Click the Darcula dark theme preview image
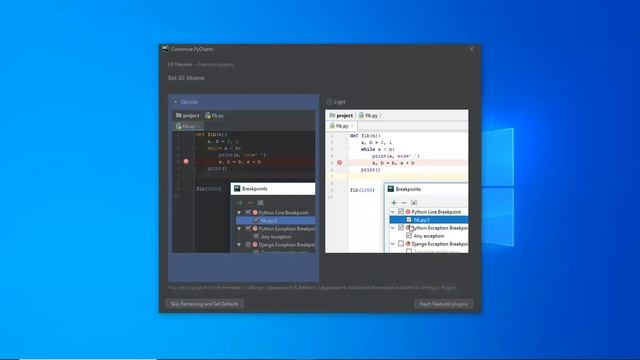Screen dimensions: 640x360 click(244, 181)
